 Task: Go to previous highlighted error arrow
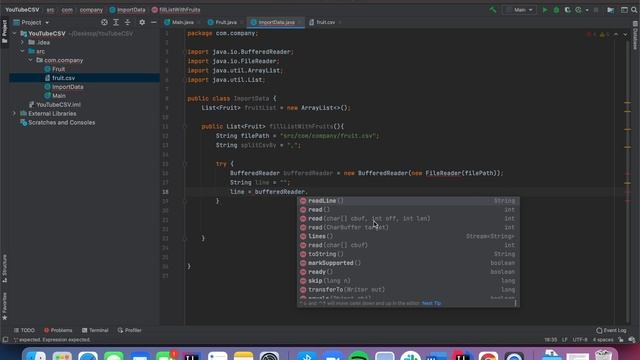[x=616, y=34]
